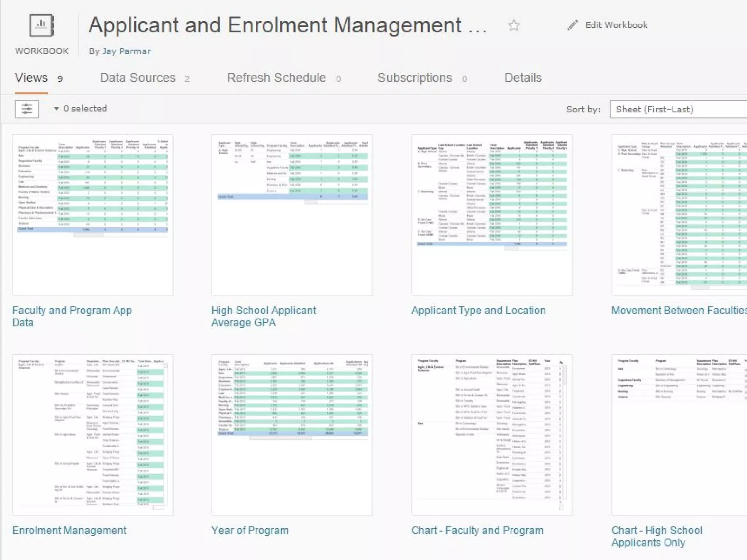
Task: Click the Applicant Type and Location thumbnail
Action: 492,215
